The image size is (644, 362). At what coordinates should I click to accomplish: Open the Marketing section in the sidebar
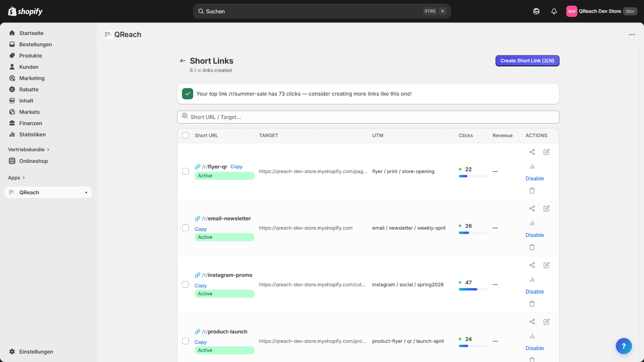32,78
